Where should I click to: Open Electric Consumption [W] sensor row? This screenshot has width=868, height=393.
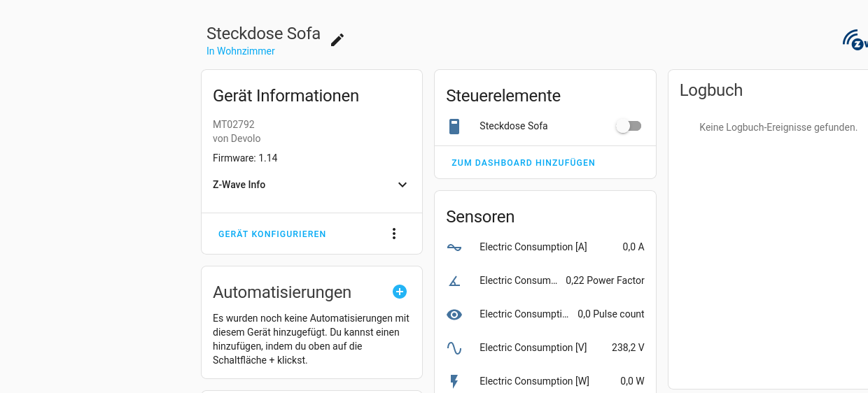click(x=545, y=381)
